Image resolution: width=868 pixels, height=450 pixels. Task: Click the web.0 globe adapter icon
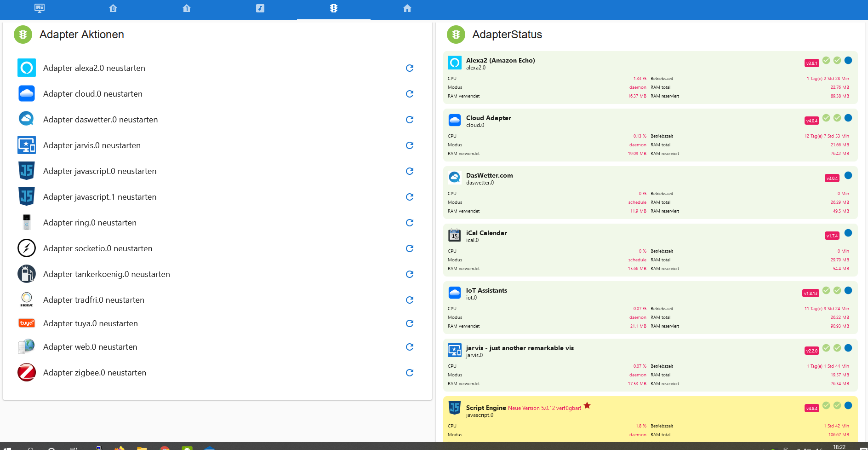click(27, 347)
